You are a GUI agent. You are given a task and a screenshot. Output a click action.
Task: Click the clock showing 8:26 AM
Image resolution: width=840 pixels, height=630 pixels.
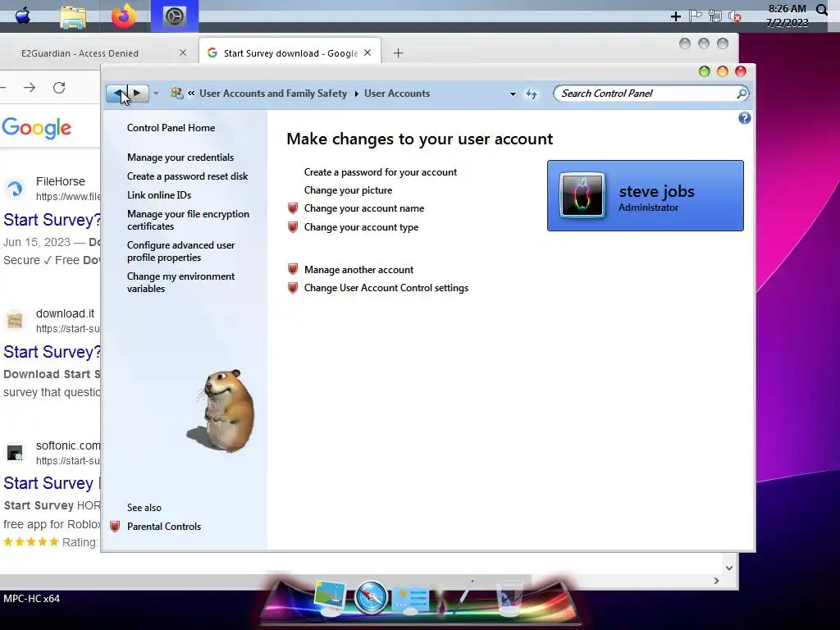click(x=787, y=8)
